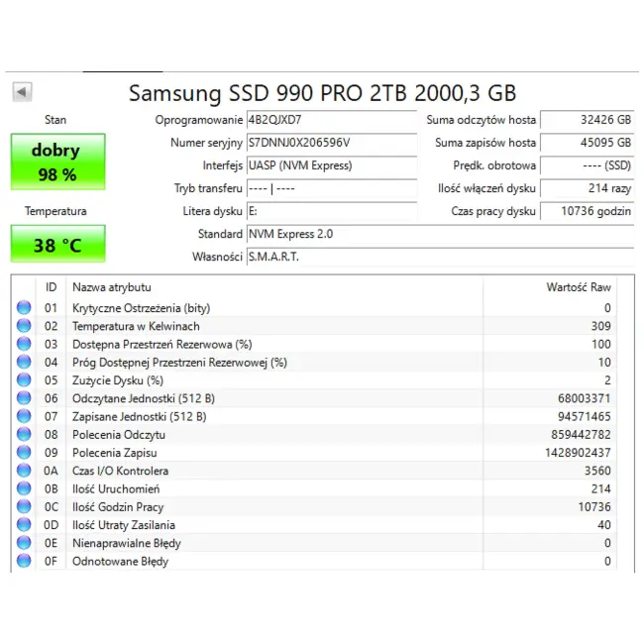Click the power-on count field 214 razy

pos(587,188)
